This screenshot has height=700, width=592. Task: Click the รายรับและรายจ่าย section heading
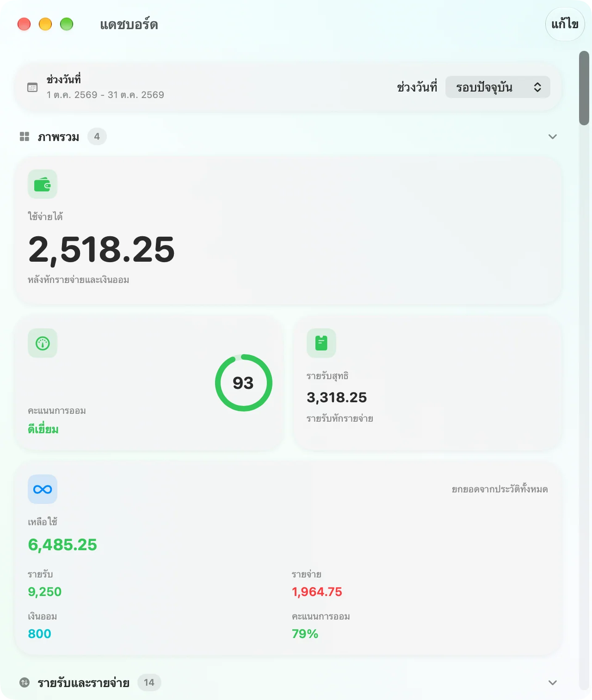coord(84,683)
